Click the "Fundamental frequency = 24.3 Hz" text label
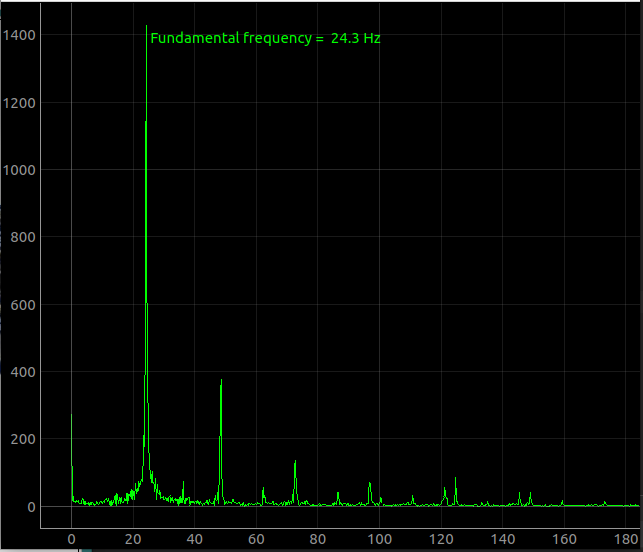Image resolution: width=643 pixels, height=552 pixels. click(x=265, y=39)
